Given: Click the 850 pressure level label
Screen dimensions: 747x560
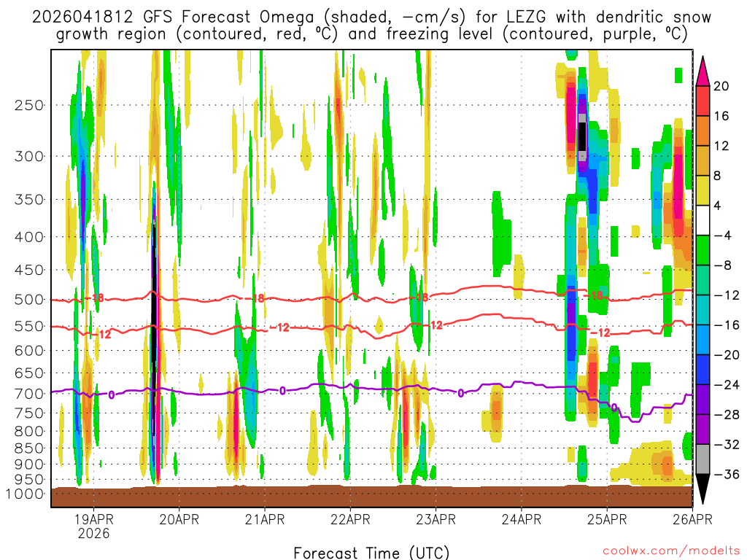Looking at the screenshot, I should pyautogui.click(x=29, y=448).
